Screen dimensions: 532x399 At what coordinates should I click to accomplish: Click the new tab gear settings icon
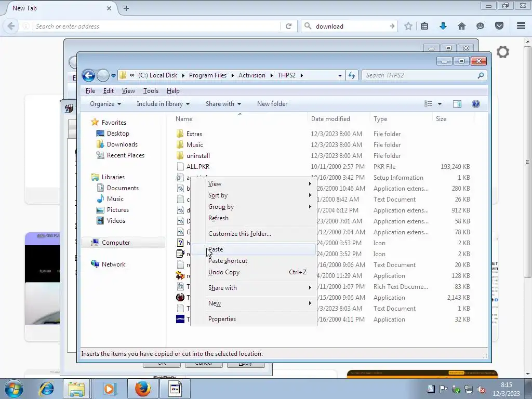click(x=502, y=52)
